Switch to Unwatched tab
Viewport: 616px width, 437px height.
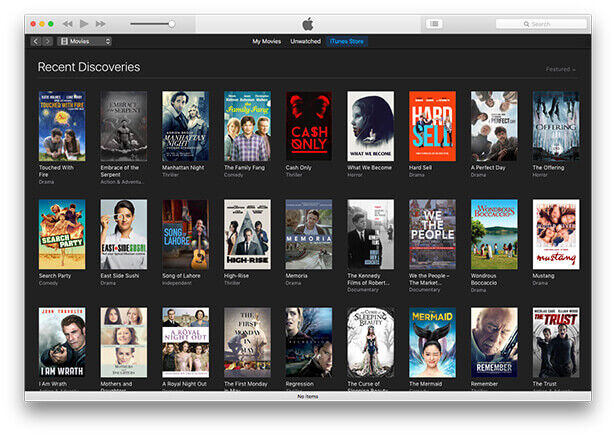tap(305, 41)
